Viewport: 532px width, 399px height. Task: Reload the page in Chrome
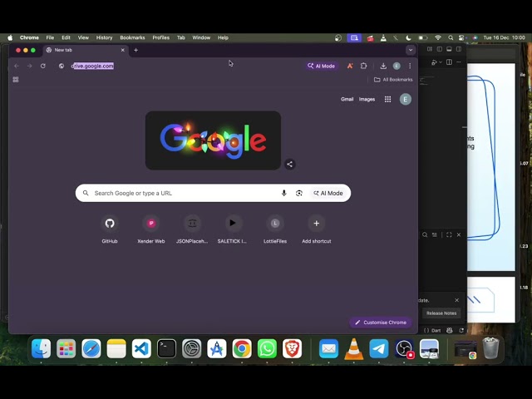click(x=43, y=66)
